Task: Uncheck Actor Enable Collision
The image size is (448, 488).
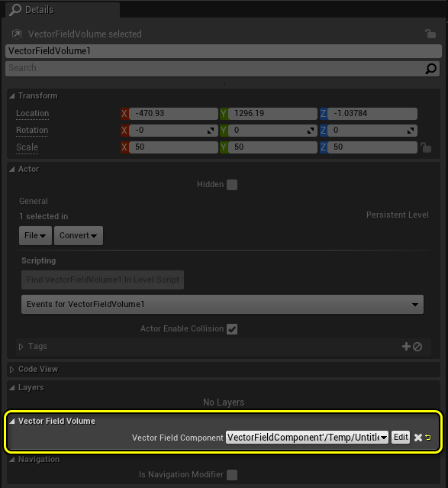Action: tap(232, 329)
